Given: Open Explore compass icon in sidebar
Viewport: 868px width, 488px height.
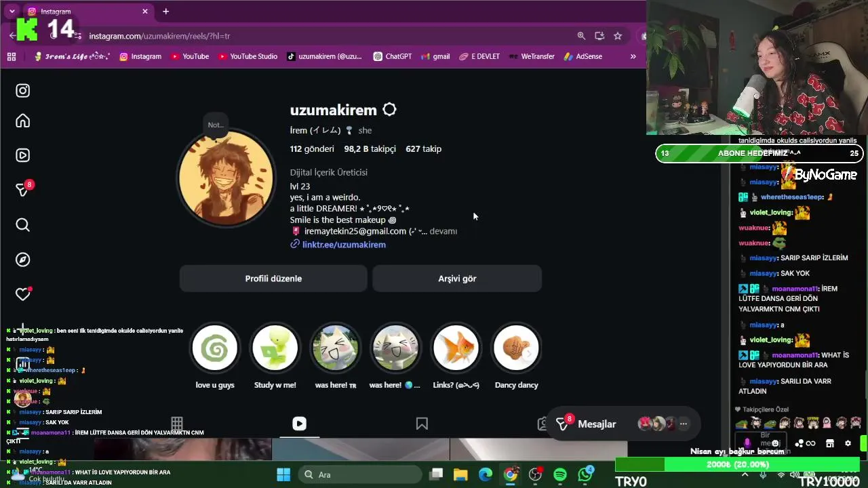Looking at the screenshot, I should (x=23, y=260).
